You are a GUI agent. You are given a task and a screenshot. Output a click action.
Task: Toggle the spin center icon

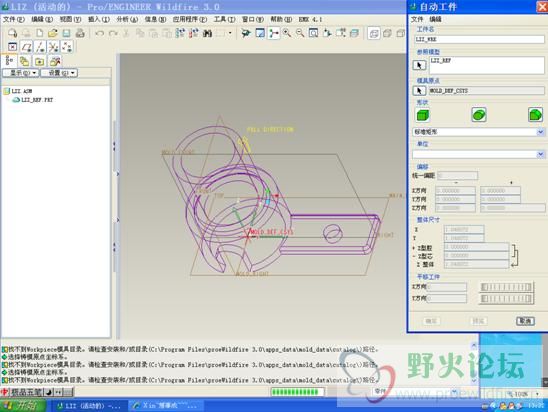coord(274,33)
